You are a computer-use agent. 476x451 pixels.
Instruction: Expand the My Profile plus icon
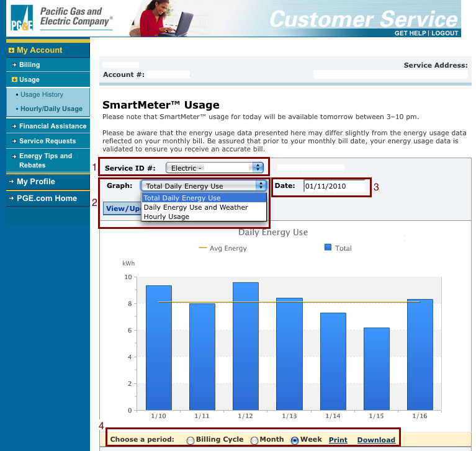(12, 182)
